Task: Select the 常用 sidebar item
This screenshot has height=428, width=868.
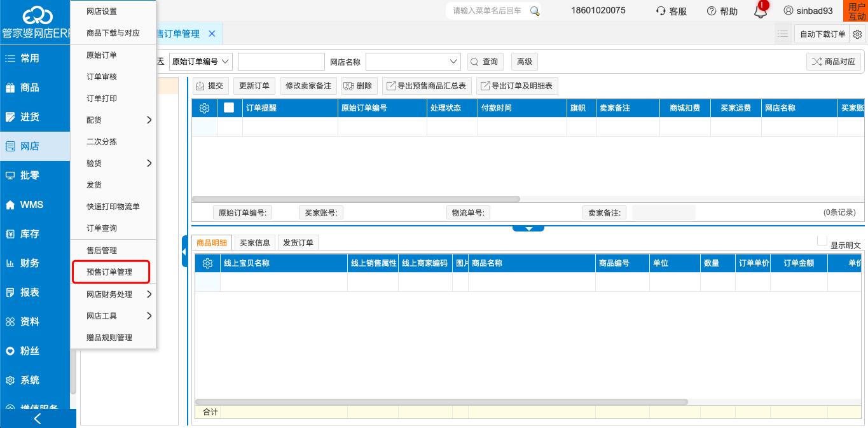Action: point(35,58)
